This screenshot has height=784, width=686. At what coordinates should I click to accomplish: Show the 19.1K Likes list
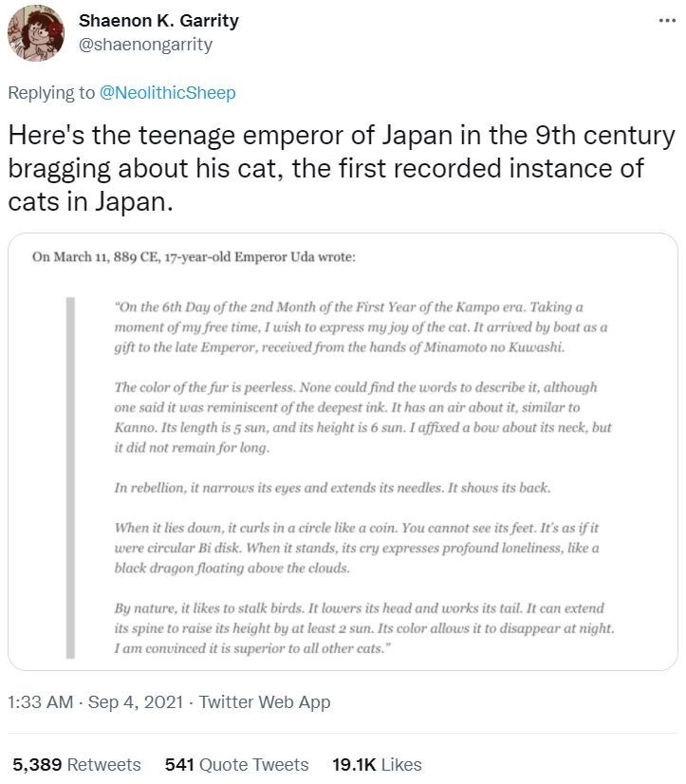[x=376, y=764]
